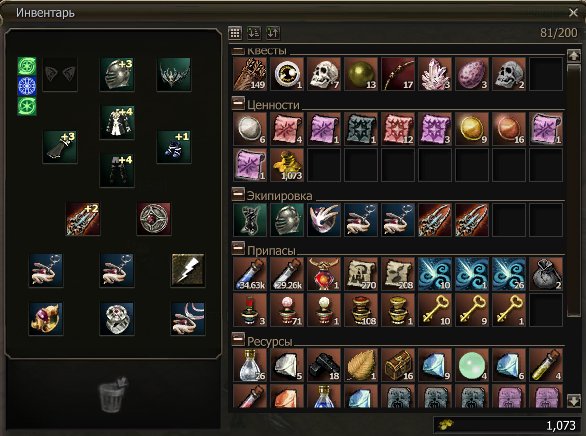
Task: Click the sort ascending icon
Action: 254,33
